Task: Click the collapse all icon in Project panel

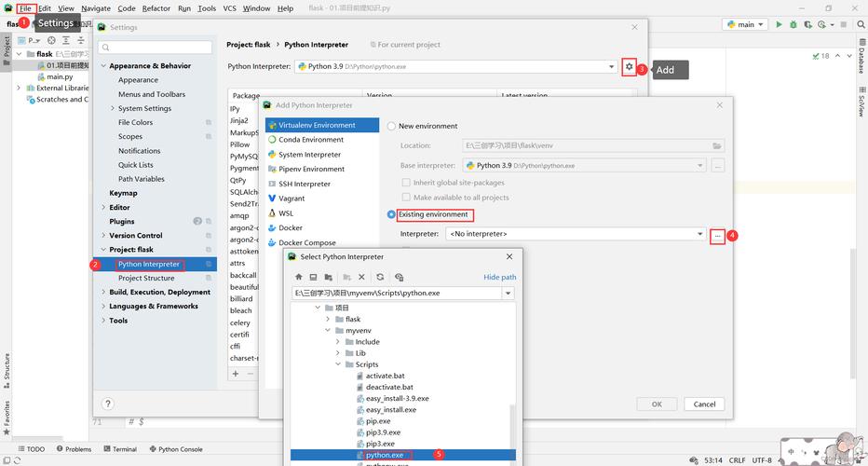Action: (81, 40)
